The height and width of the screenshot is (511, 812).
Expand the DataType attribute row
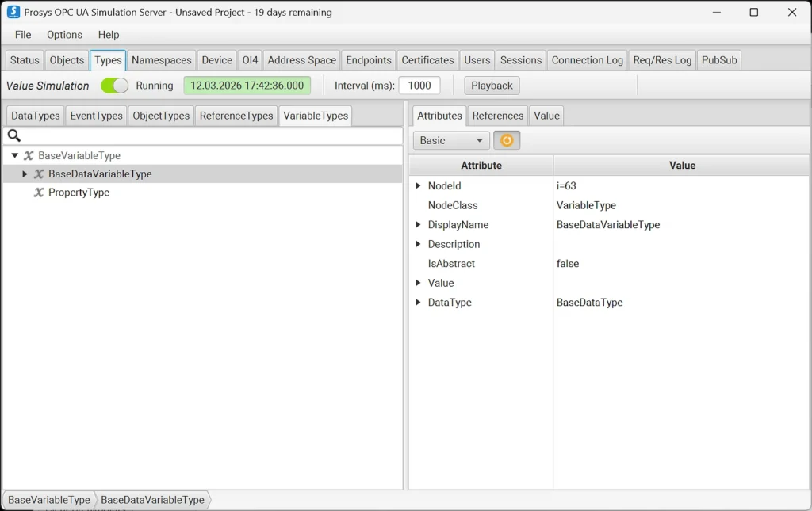click(418, 303)
